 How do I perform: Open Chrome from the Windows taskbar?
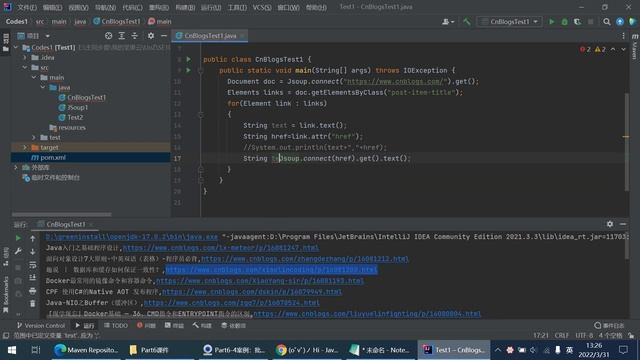[x=307, y=350]
